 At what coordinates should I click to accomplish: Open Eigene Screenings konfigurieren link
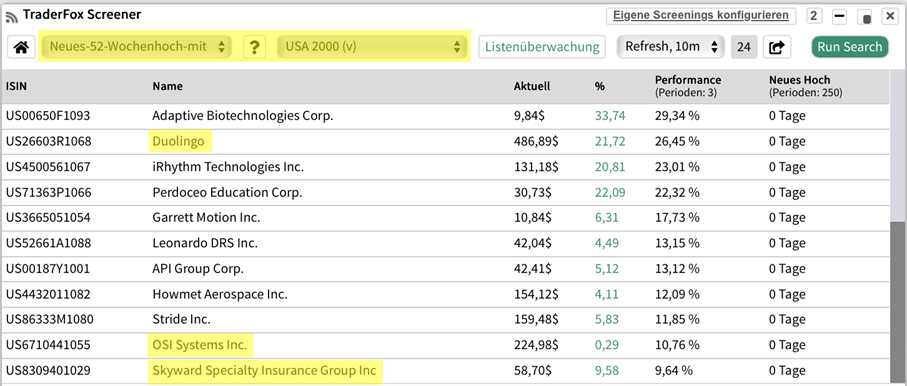pos(700,16)
